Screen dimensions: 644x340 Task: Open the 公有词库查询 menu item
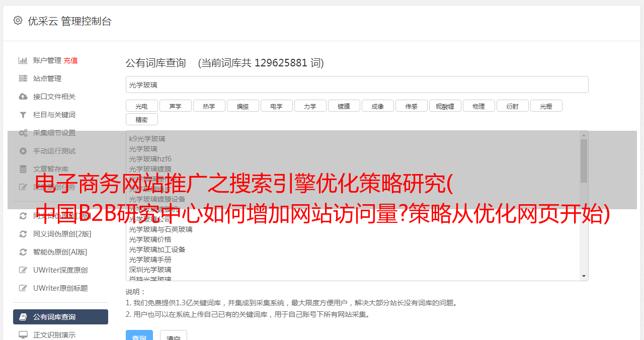pyautogui.click(x=60, y=317)
